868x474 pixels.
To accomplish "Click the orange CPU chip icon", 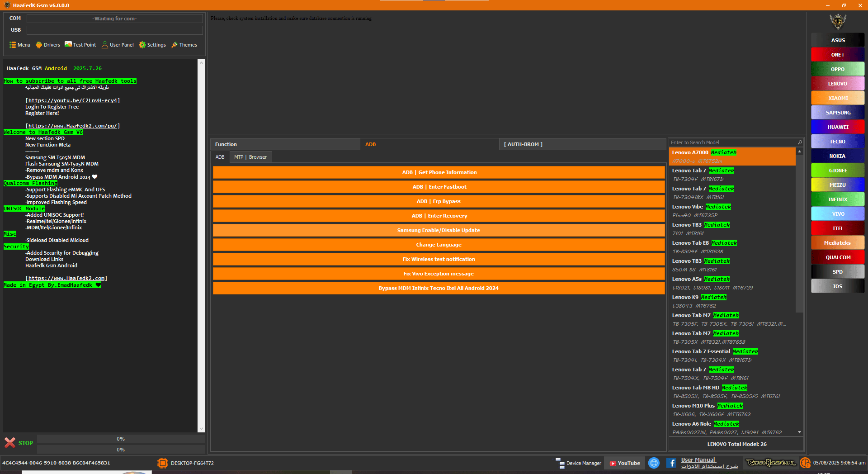I will tap(162, 463).
